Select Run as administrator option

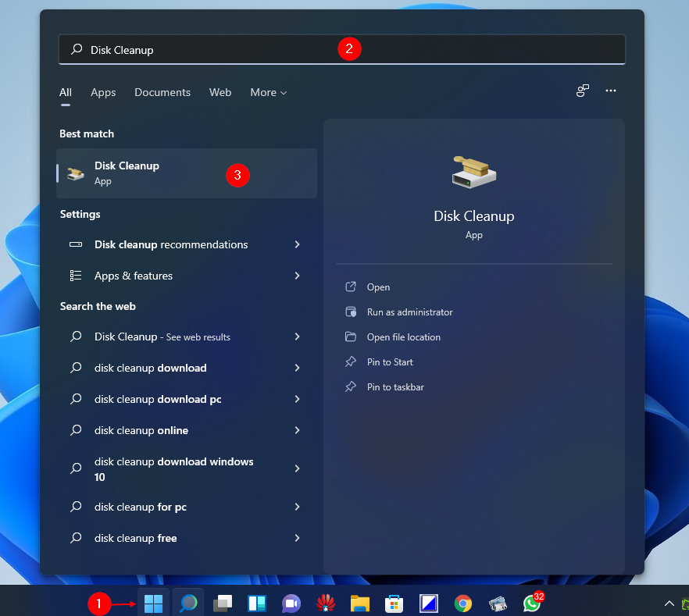(409, 312)
